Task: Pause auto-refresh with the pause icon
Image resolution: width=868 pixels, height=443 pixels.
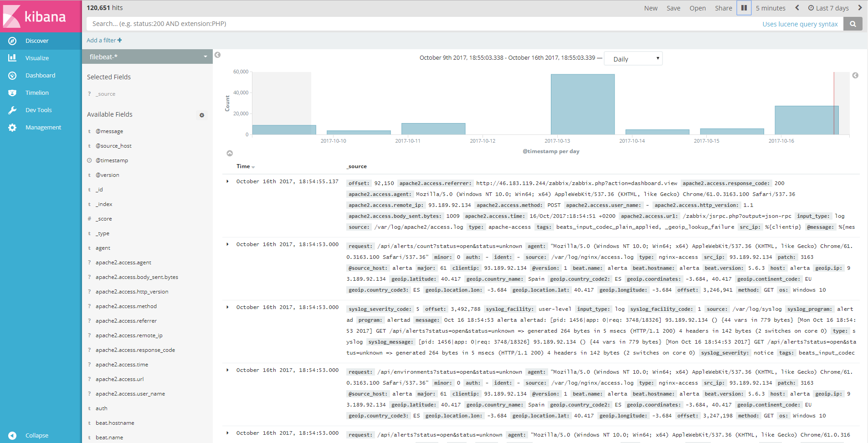Action: pyautogui.click(x=744, y=8)
